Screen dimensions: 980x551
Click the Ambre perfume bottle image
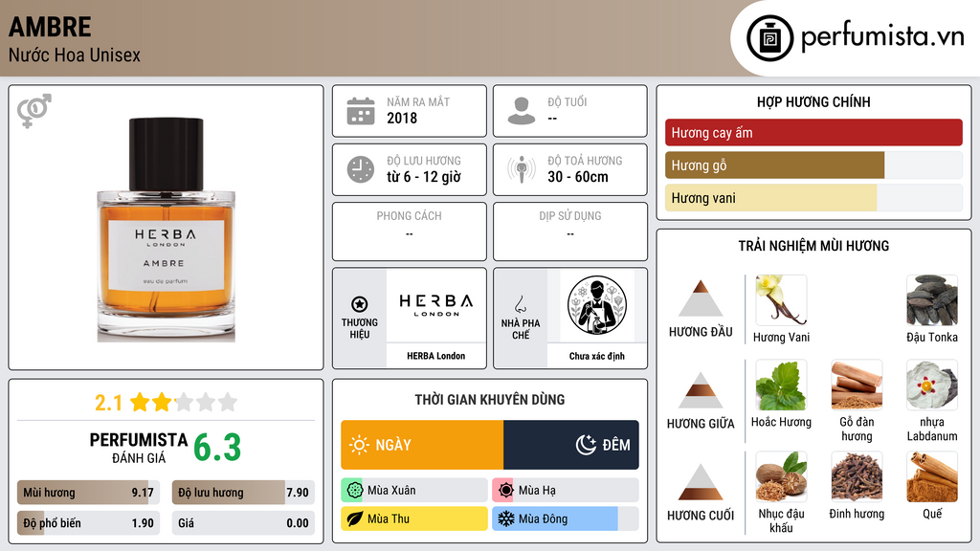point(167,230)
